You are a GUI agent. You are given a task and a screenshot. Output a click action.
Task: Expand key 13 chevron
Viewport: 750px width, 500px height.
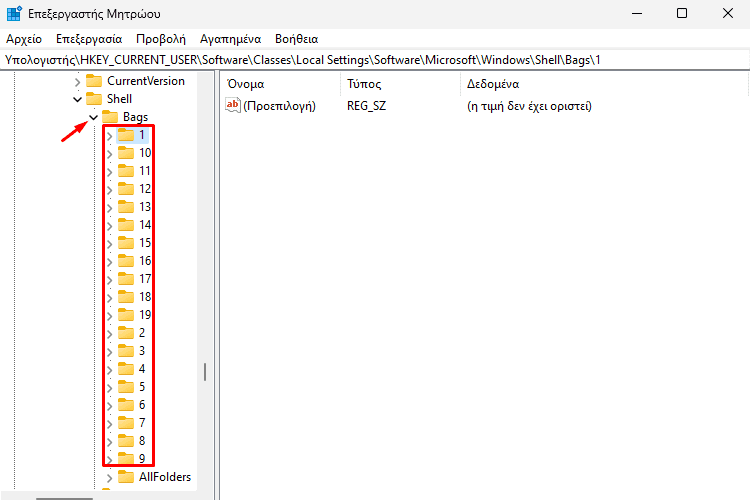110,208
